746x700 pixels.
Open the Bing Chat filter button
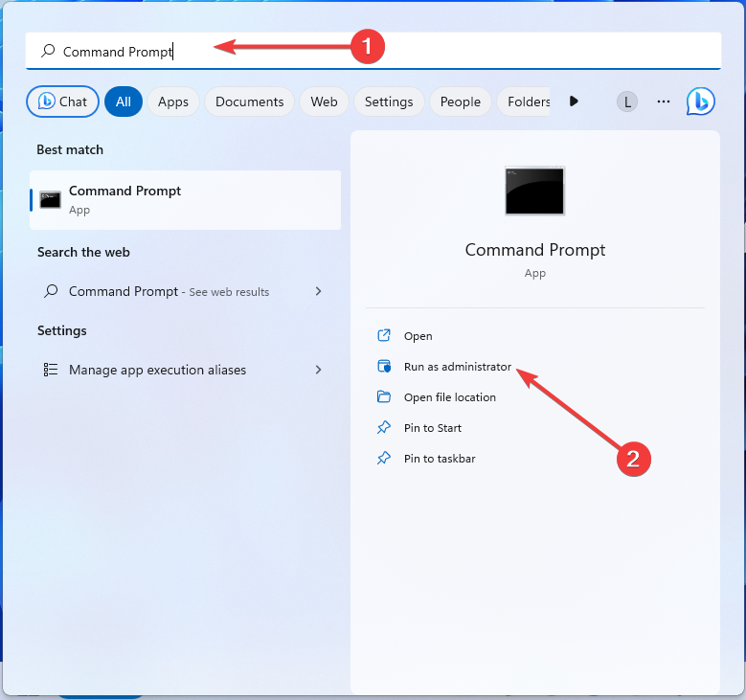[62, 102]
